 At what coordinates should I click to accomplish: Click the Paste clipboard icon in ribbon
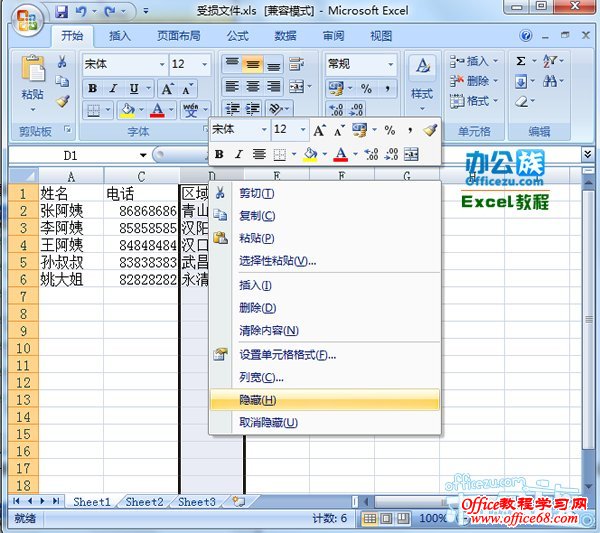[x=32, y=70]
